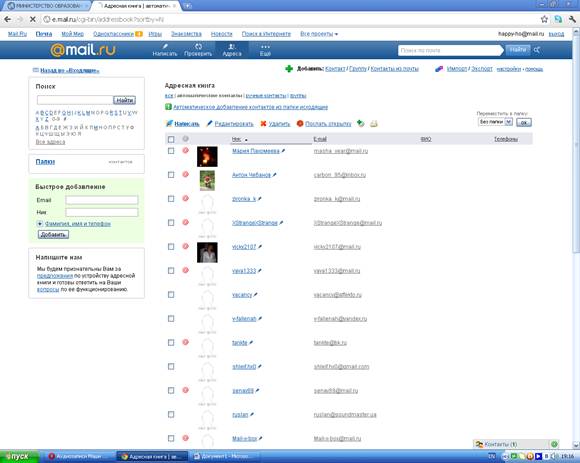Click the Поиск по почте search field
This screenshot has width=580, height=463.
(449, 50)
